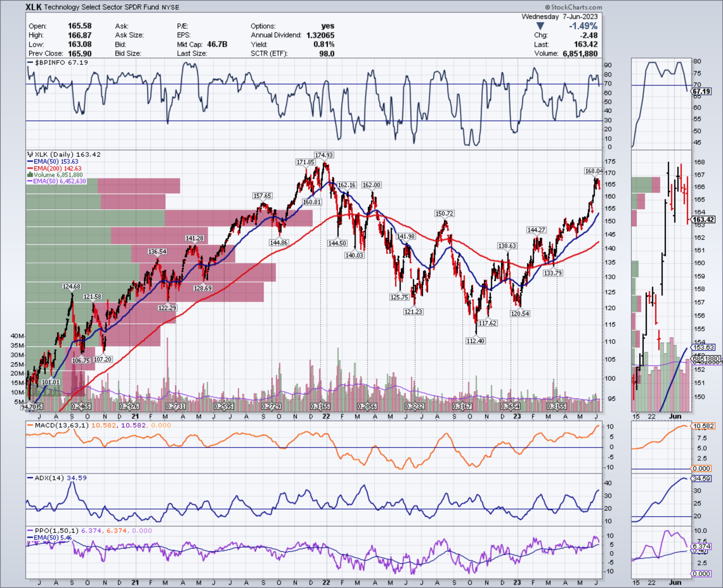Image resolution: width=723 pixels, height=588 pixels.
Task: Click the 112.40 low price label
Action: tap(475, 341)
